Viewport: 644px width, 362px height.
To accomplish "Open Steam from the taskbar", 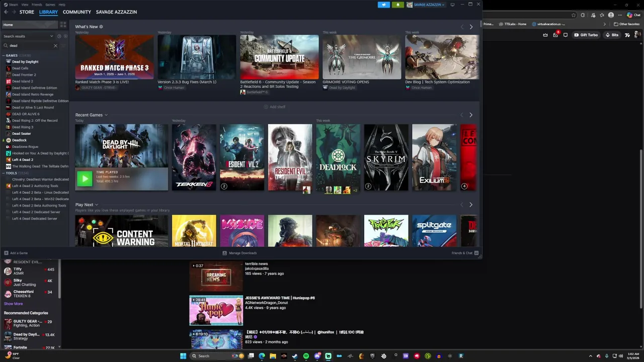I will coord(295,356).
